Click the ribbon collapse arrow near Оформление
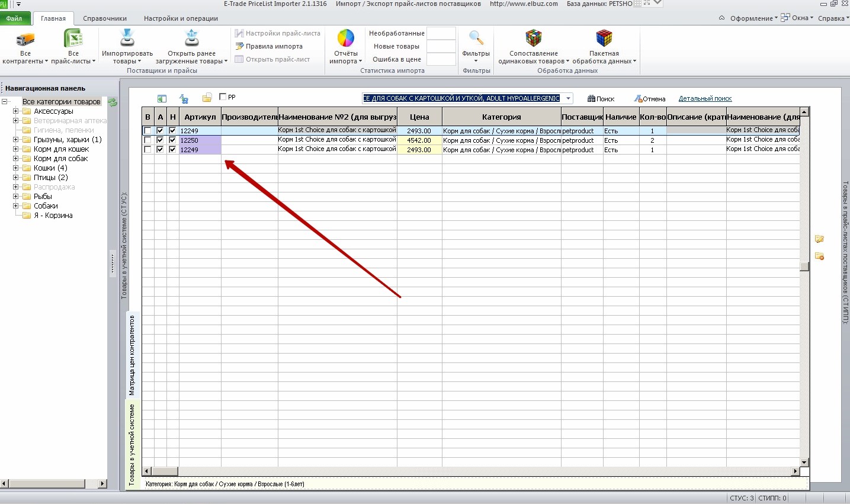Viewport: 850px width, 504px height. click(x=721, y=18)
